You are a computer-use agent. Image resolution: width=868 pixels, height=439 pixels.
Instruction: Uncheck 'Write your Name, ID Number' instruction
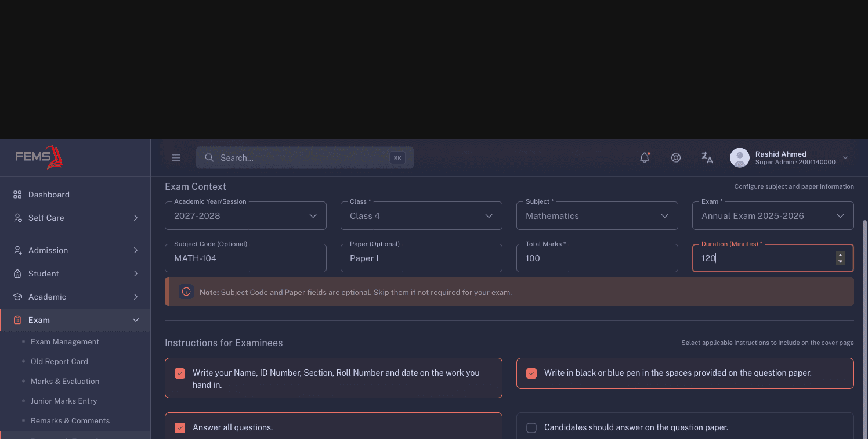[180, 373]
